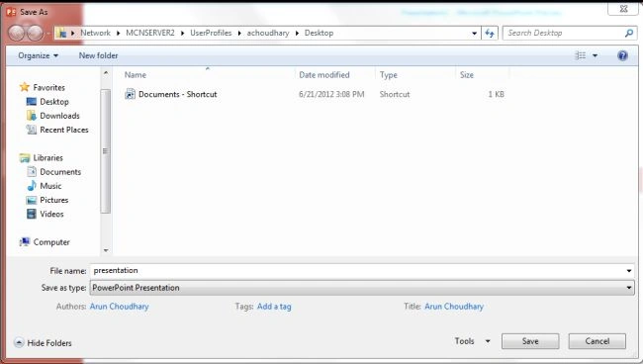Image resolution: width=643 pixels, height=364 pixels.
Task: Click achoudhary in the address breadcrumb
Action: click(268, 33)
